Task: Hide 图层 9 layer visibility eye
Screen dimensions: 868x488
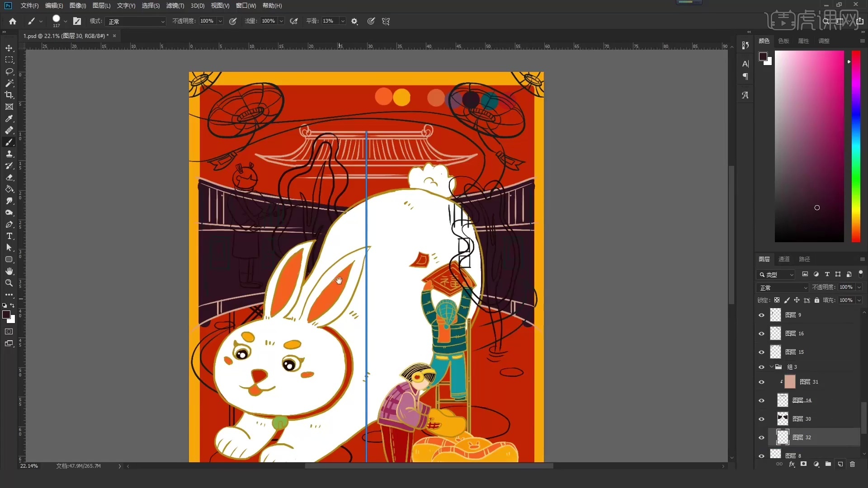Action: point(761,315)
